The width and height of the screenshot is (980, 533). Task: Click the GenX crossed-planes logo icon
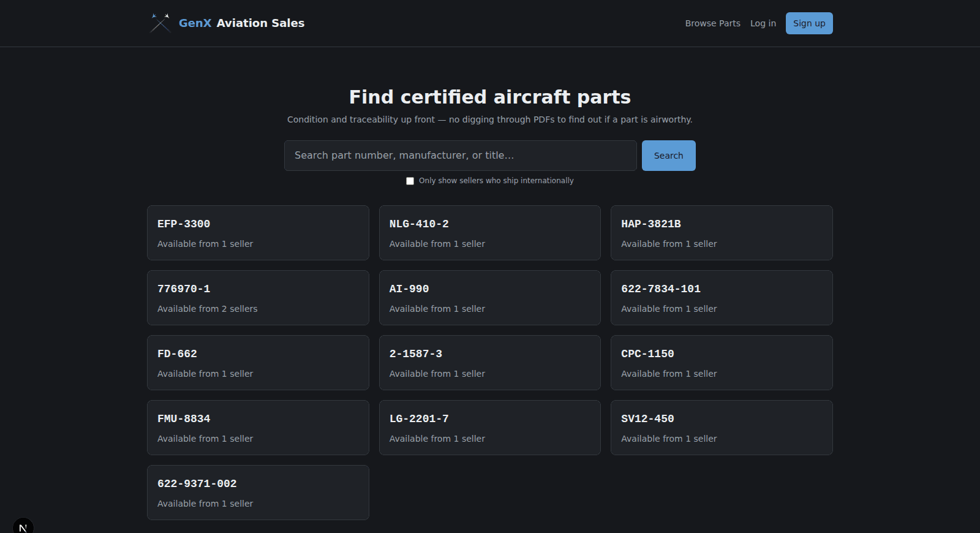click(x=160, y=23)
